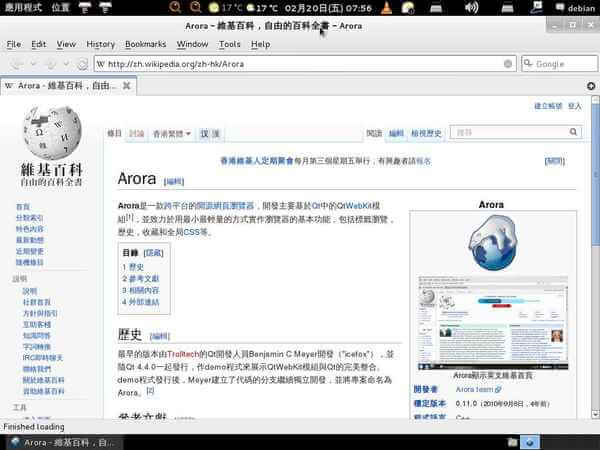Image resolution: width=600 pixels, height=450 pixels.
Task: Open the 檢視歷史 view history tab
Action: 426,133
